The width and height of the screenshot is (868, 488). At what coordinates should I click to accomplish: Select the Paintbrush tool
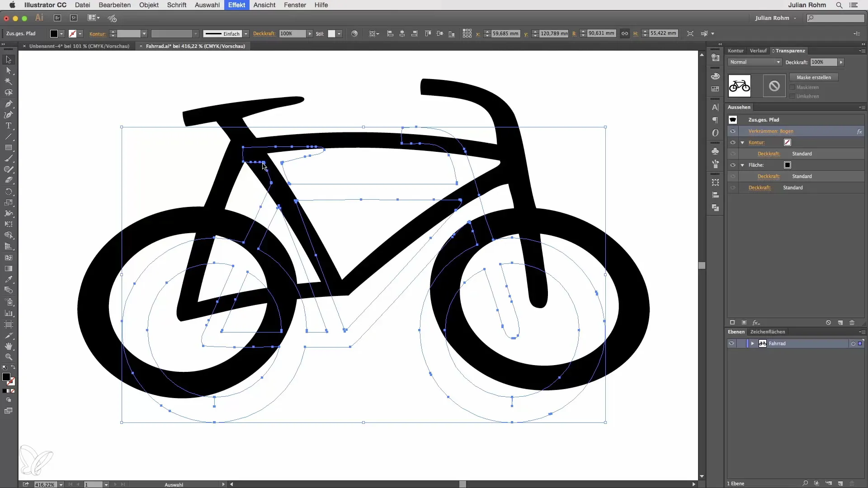pyautogui.click(x=8, y=159)
